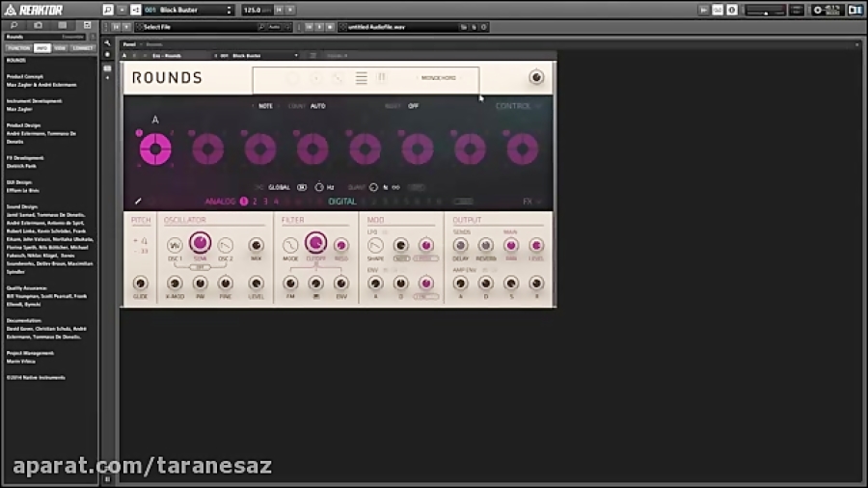
Task: Toggle the MOD envelope pill switch bottom
Action: pyautogui.click(x=426, y=297)
